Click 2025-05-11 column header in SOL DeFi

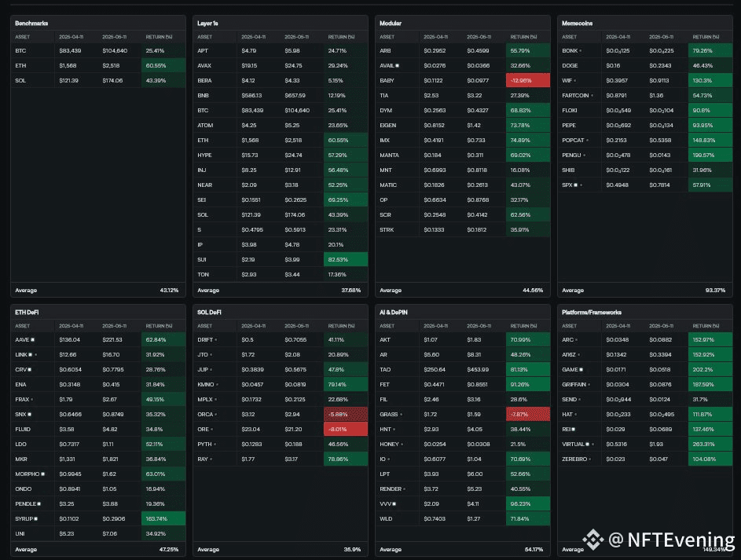[x=297, y=326]
